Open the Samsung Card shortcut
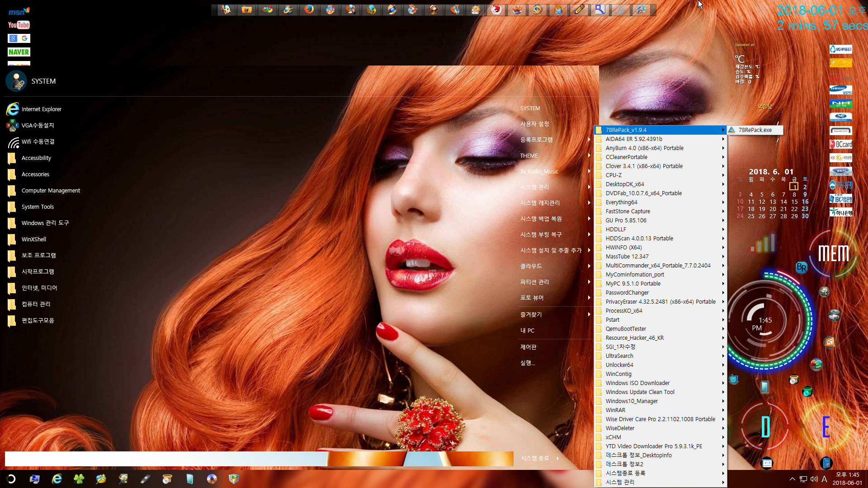The image size is (868, 488). click(841, 90)
